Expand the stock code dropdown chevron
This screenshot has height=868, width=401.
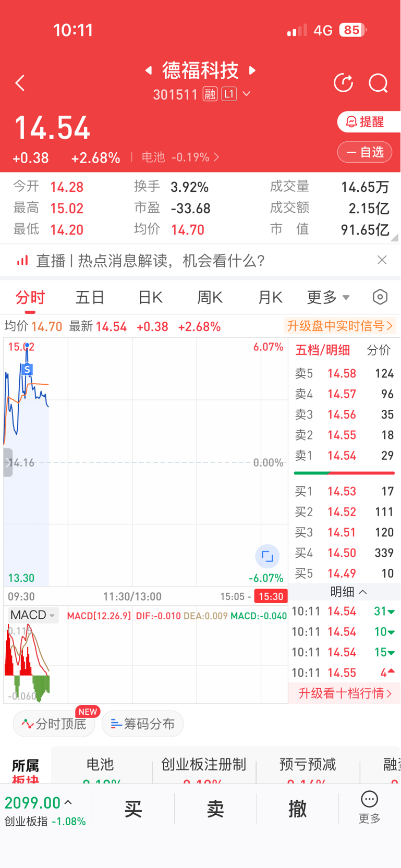click(247, 94)
